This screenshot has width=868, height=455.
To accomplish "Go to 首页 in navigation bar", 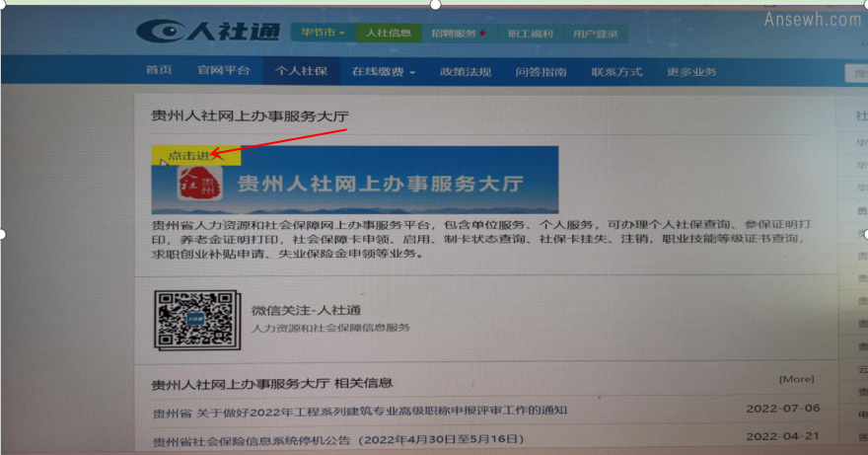I will click(x=159, y=70).
